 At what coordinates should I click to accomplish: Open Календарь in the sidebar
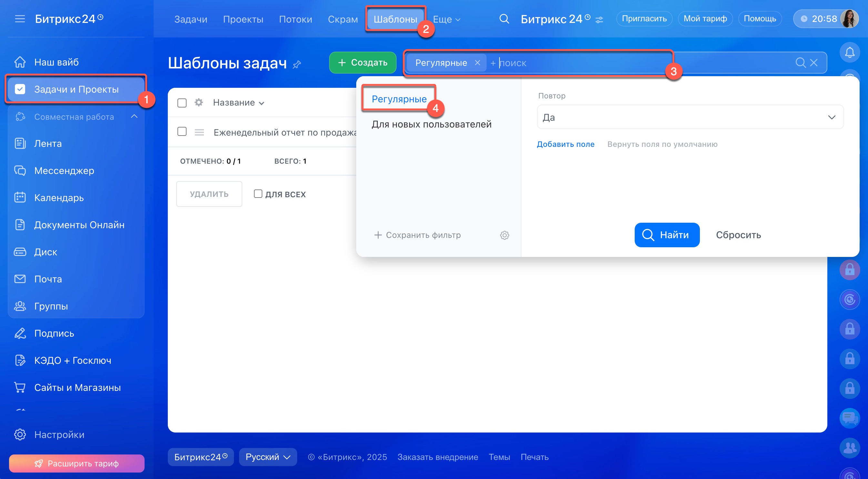tap(59, 198)
